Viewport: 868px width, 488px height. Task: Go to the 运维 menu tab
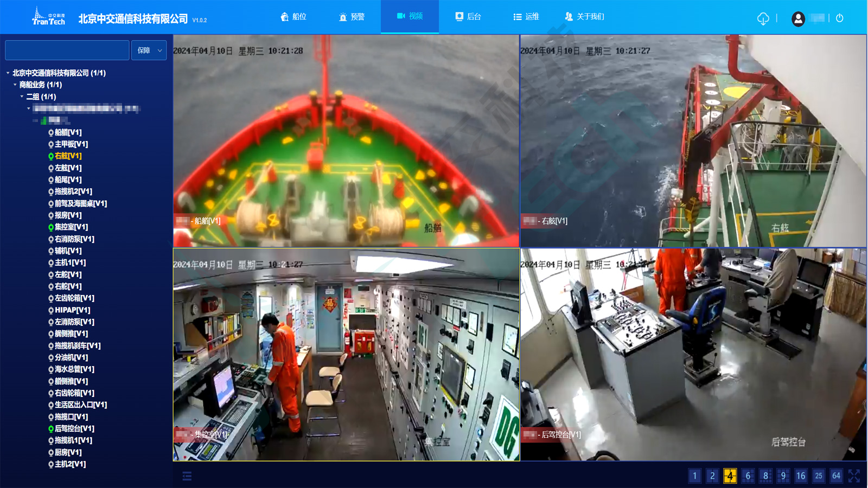coord(526,17)
